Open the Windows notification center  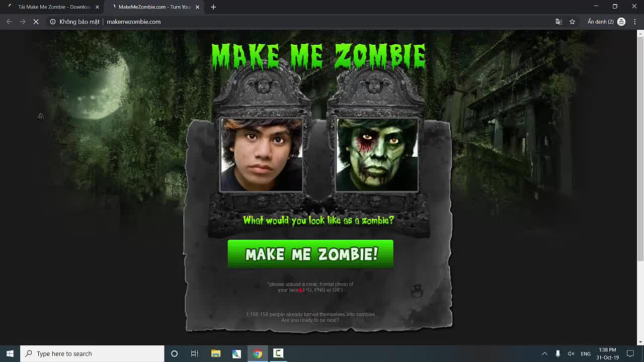click(x=630, y=353)
